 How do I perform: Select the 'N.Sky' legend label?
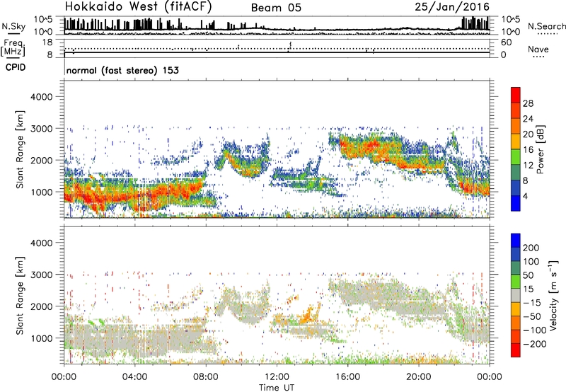(x=13, y=26)
